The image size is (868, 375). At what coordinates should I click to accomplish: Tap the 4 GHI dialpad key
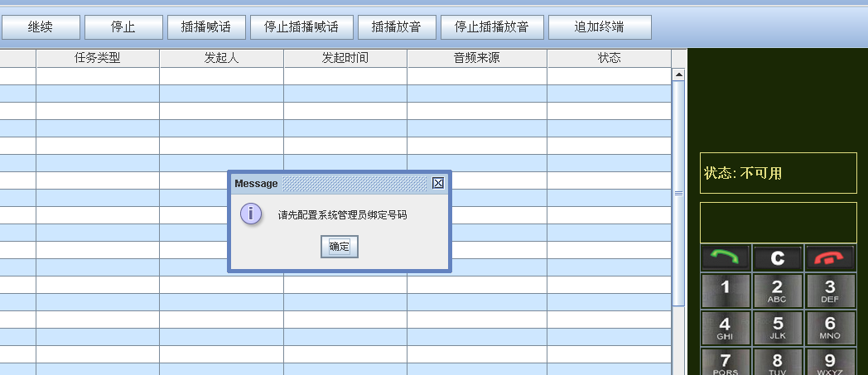pos(726,328)
